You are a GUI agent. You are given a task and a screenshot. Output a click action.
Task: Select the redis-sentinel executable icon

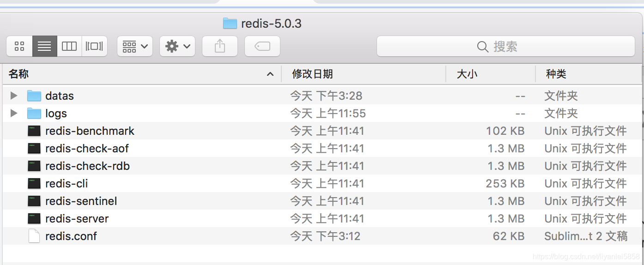click(34, 201)
